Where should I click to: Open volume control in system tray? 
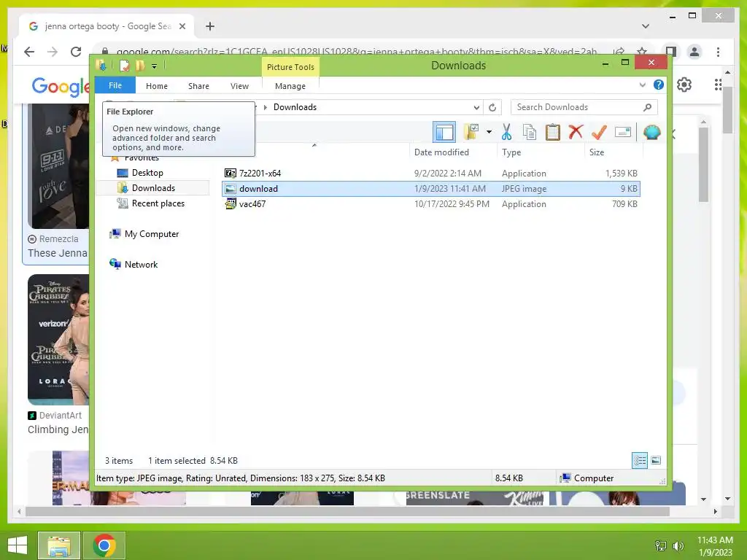tap(678, 545)
